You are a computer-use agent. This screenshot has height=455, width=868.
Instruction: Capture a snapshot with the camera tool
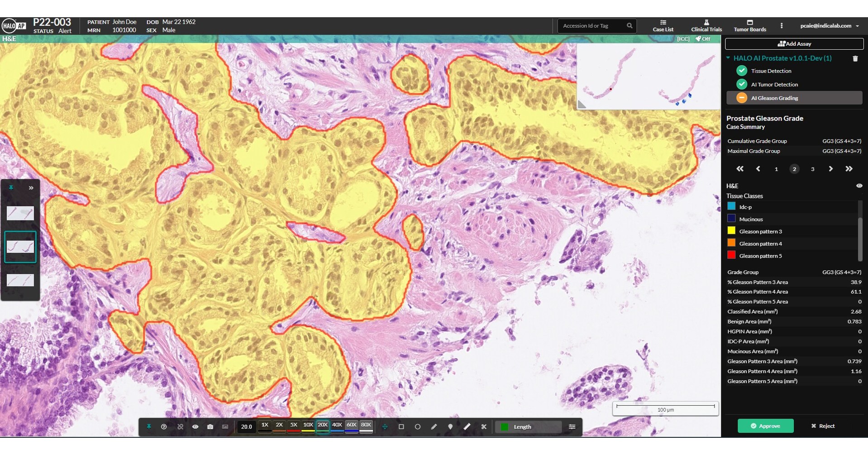pyautogui.click(x=210, y=426)
